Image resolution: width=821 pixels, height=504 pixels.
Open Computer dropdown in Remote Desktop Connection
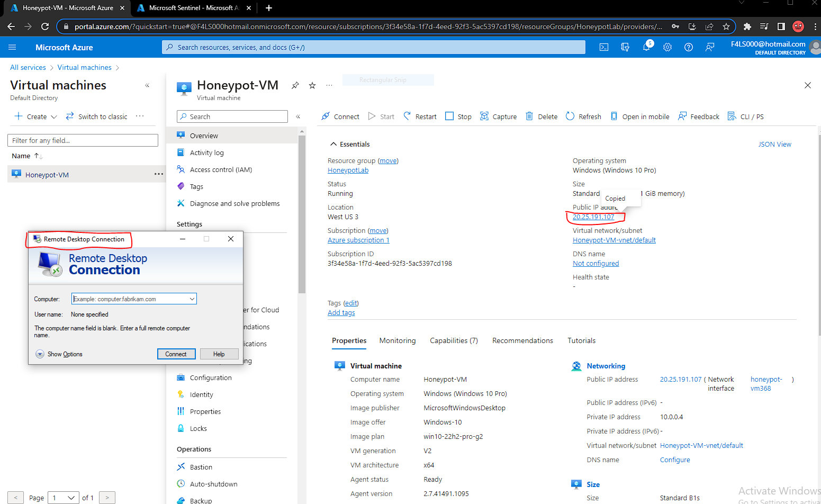point(192,299)
